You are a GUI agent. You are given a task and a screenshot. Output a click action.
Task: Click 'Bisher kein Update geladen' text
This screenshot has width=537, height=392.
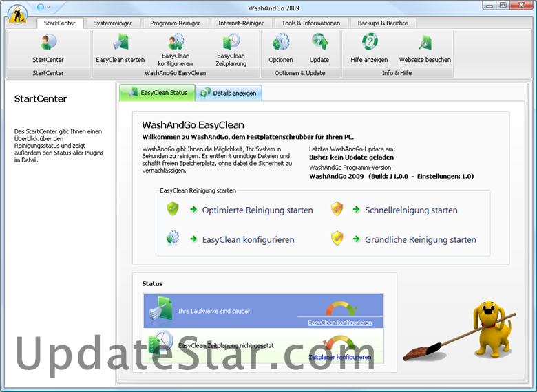[351, 157]
